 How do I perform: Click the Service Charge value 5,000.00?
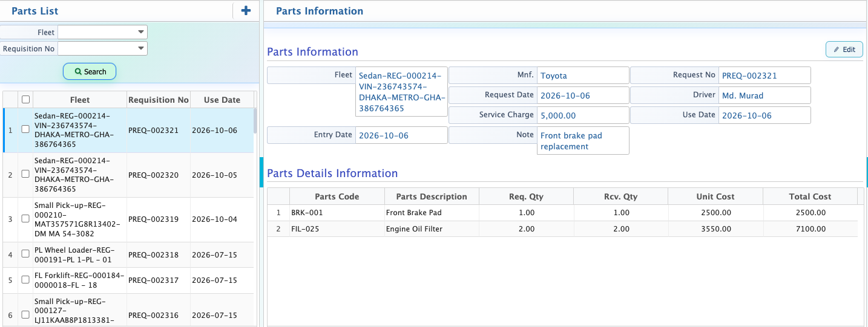click(583, 115)
